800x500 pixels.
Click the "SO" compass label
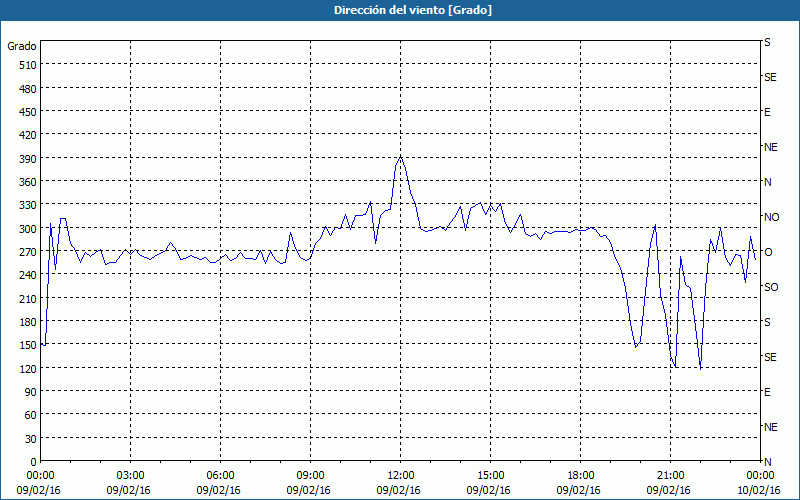pos(771,287)
